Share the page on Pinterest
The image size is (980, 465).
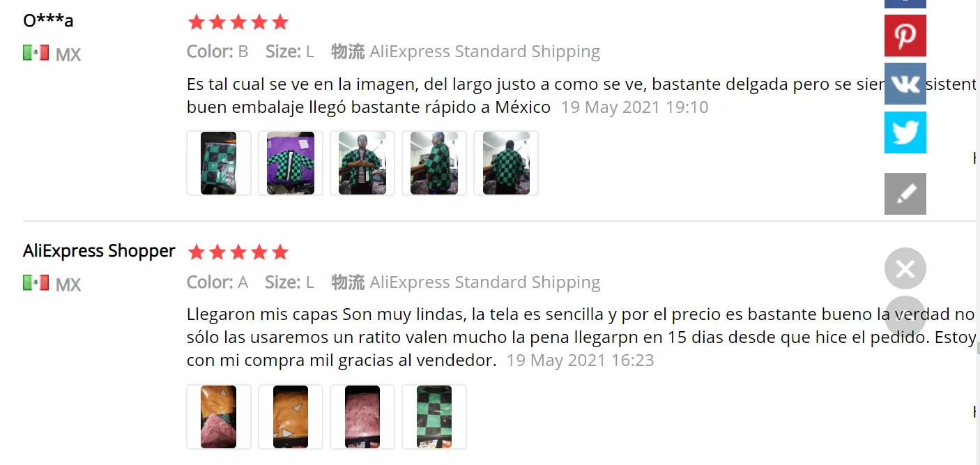click(905, 36)
